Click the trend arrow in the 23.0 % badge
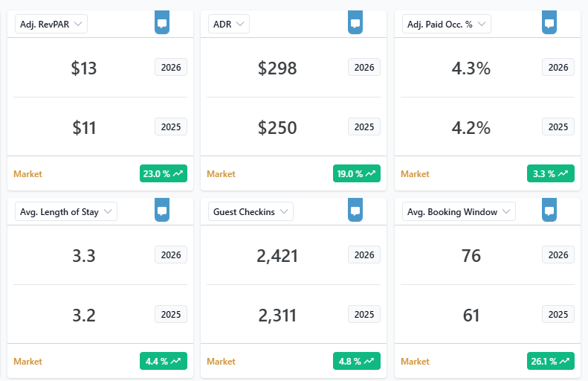The image size is (588, 381). [x=178, y=174]
